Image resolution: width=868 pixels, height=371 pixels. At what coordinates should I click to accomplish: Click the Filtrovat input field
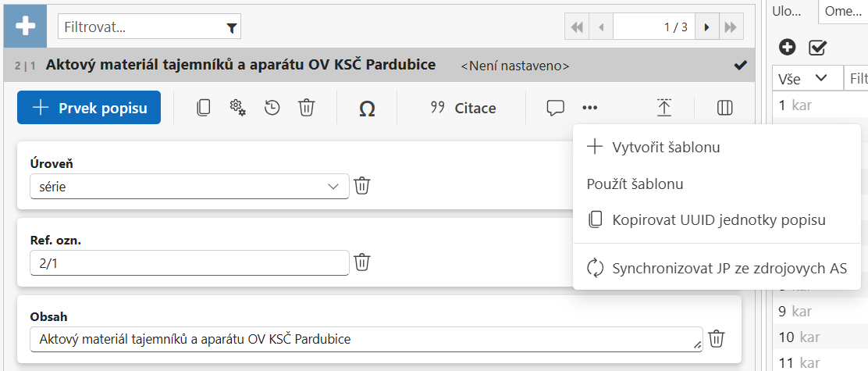click(x=149, y=27)
